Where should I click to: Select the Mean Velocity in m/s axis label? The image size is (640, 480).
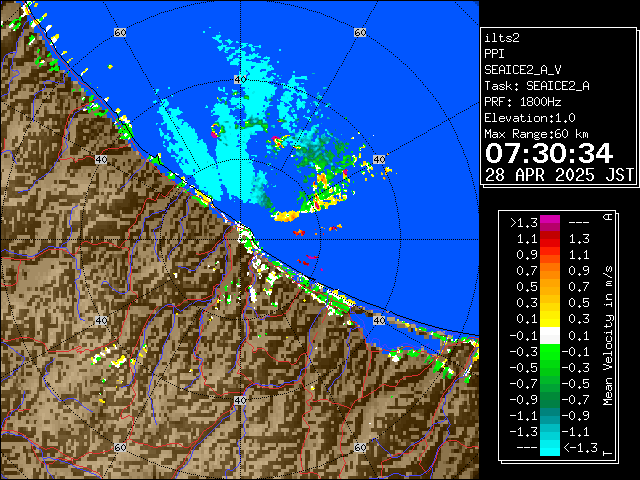click(x=608, y=335)
